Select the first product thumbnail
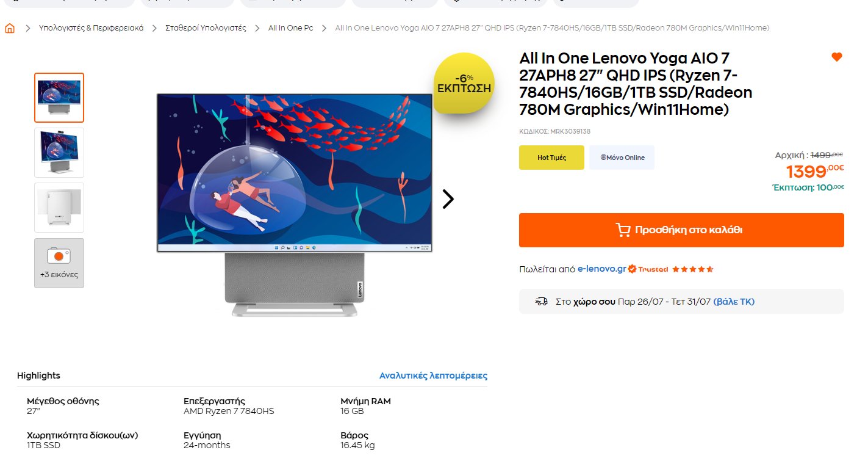Viewport: 868px width, 461px height. click(59, 98)
